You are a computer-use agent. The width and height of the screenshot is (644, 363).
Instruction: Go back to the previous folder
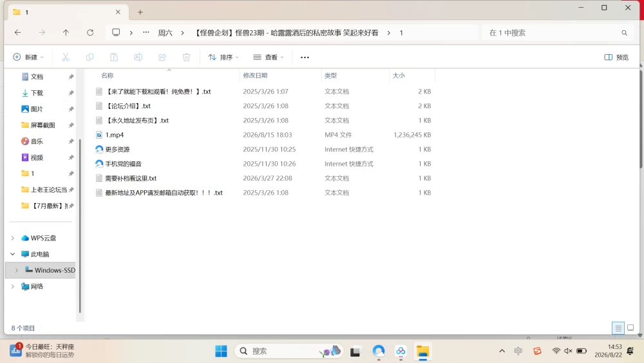pyautogui.click(x=17, y=33)
